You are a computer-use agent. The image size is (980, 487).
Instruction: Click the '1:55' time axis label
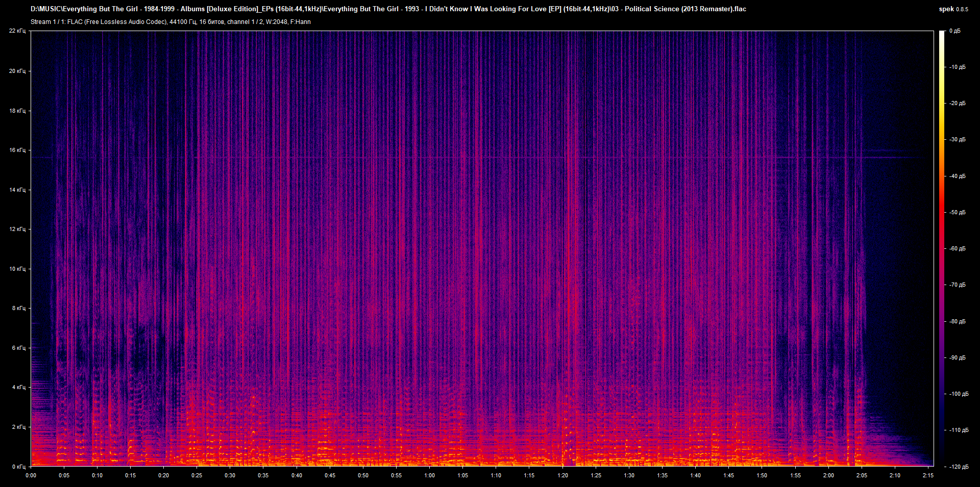pos(796,475)
